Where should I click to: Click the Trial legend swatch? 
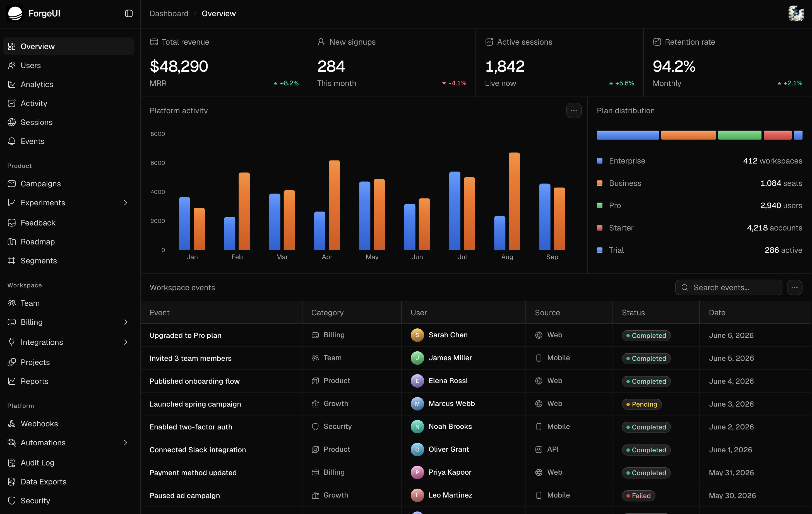click(x=600, y=250)
